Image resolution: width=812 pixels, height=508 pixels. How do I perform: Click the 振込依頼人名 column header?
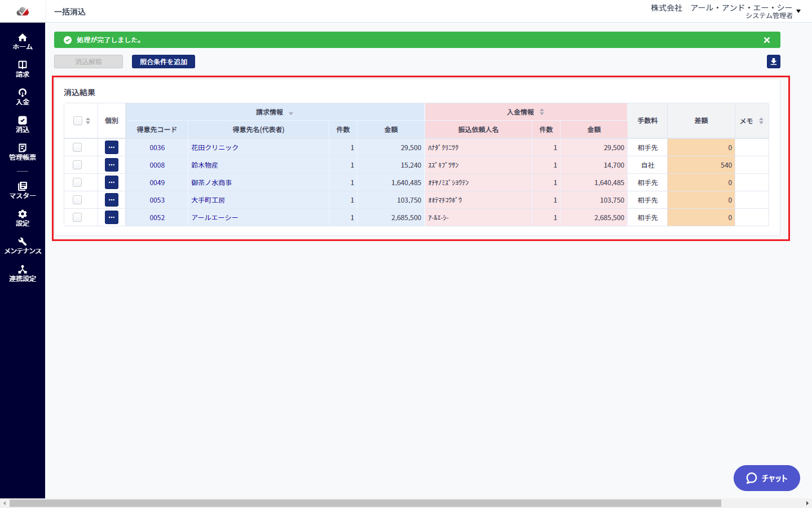pos(478,130)
